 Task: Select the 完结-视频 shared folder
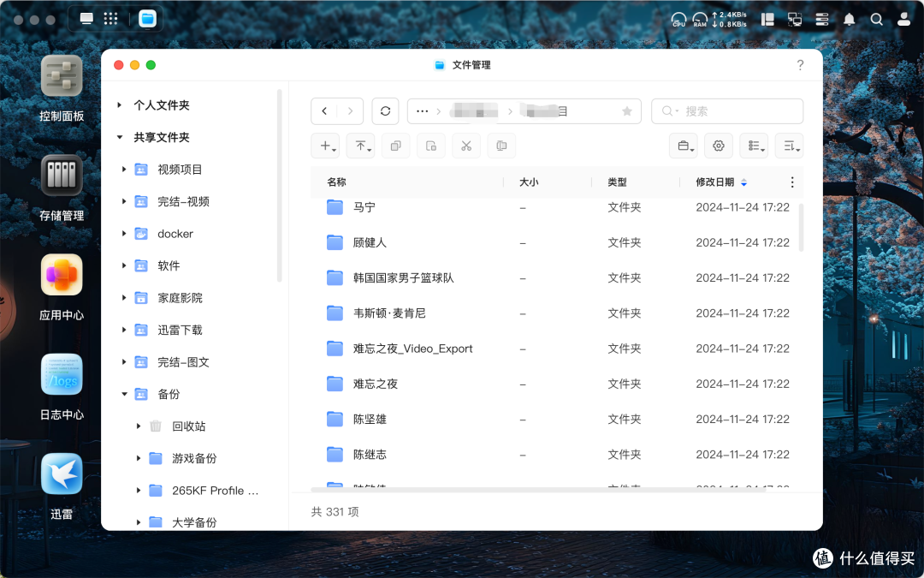[x=183, y=202]
